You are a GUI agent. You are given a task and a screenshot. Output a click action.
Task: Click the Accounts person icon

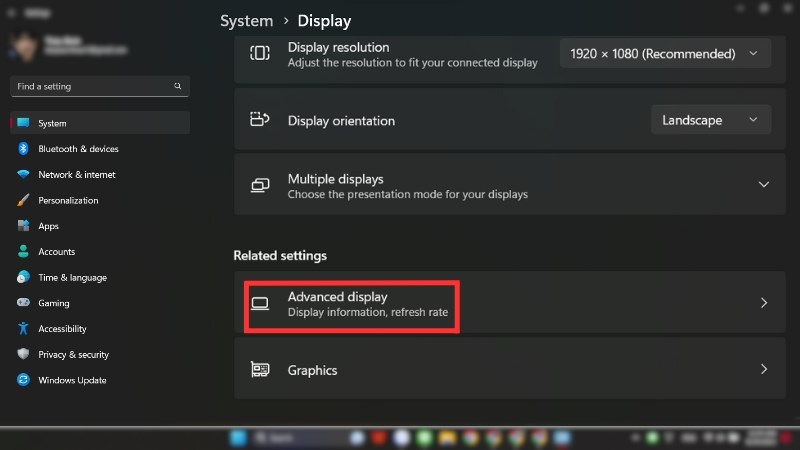point(23,251)
